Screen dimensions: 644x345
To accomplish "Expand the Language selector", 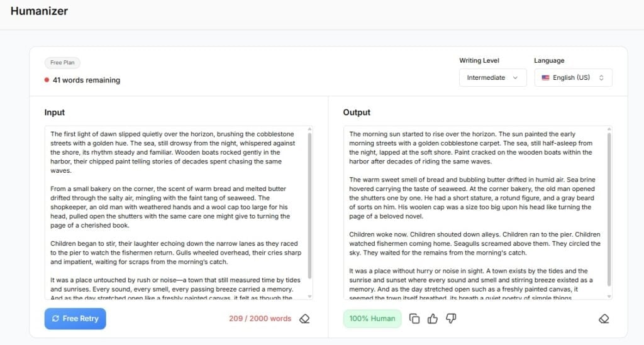I will click(x=573, y=78).
